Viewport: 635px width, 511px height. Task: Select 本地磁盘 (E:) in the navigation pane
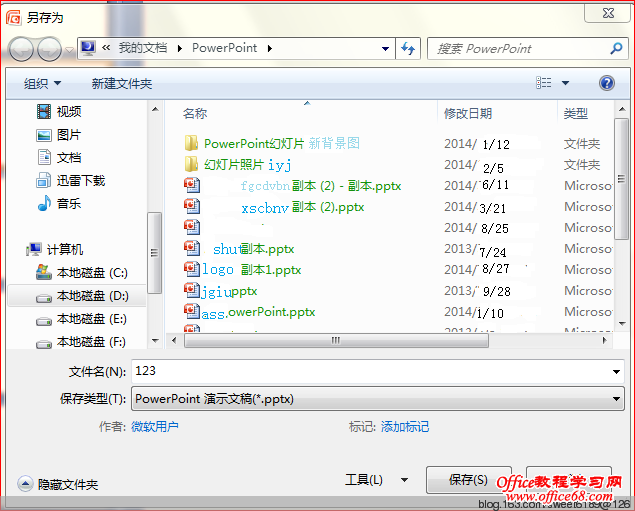(x=82, y=319)
